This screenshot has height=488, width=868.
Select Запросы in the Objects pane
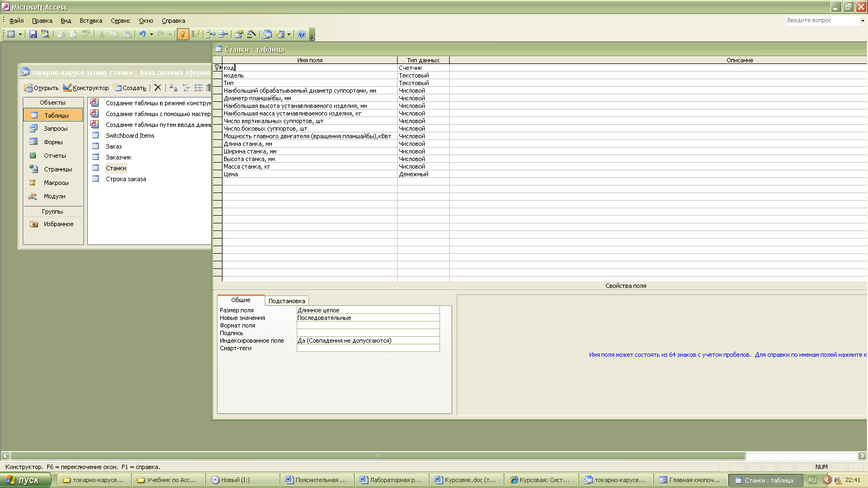53,129
